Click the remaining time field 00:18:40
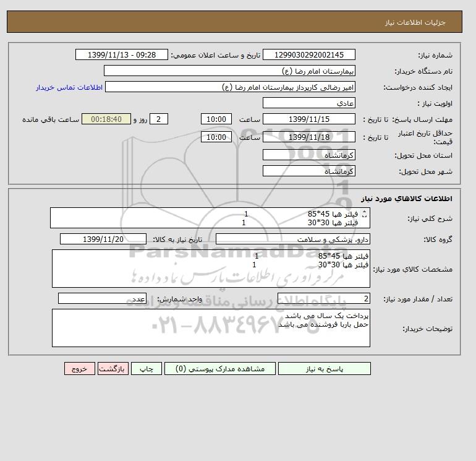 point(106,119)
